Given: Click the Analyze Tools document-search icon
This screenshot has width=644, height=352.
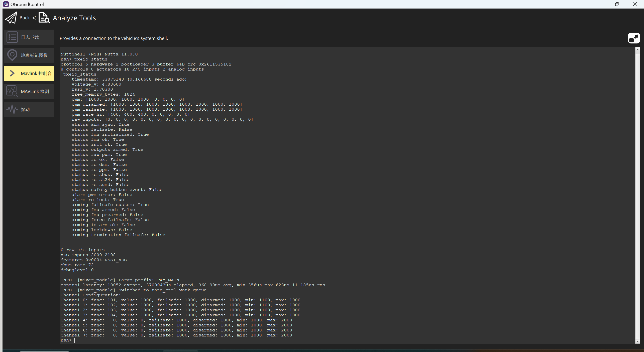Looking at the screenshot, I should [44, 18].
